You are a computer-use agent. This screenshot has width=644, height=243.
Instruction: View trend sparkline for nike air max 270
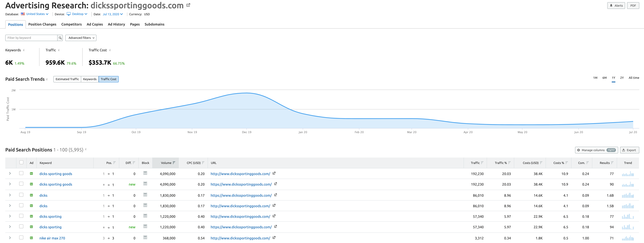628,238
